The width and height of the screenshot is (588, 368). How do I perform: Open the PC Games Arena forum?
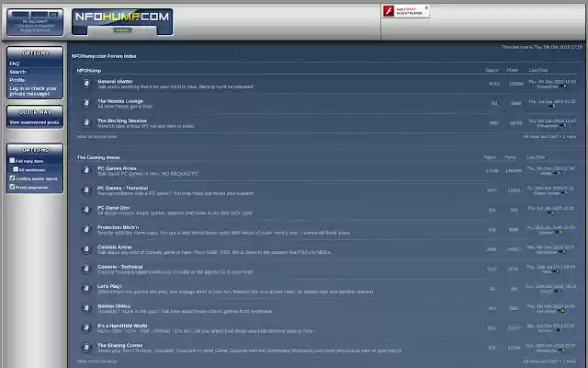(x=117, y=168)
